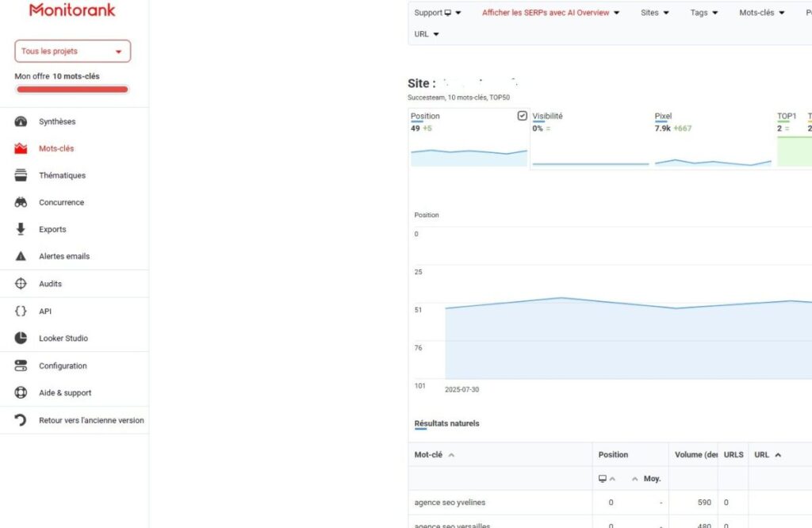Open Afficher les SERPs avec AI Overview dropdown

(550, 13)
